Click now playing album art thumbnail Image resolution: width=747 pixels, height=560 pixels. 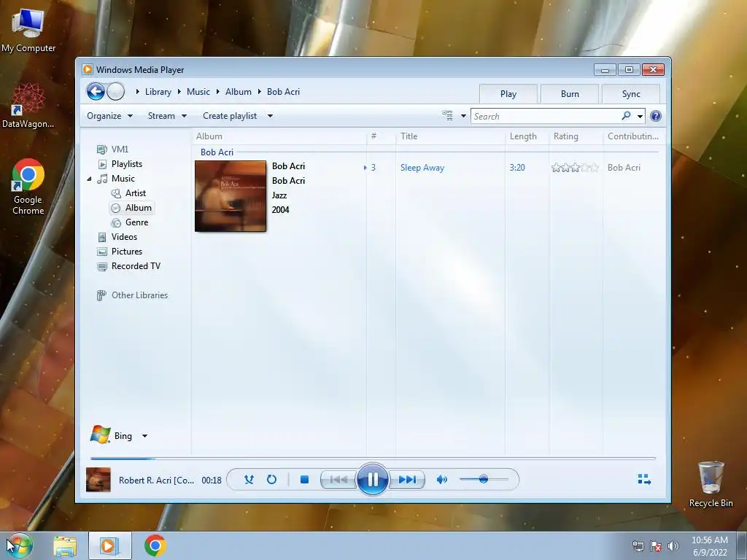click(x=98, y=480)
